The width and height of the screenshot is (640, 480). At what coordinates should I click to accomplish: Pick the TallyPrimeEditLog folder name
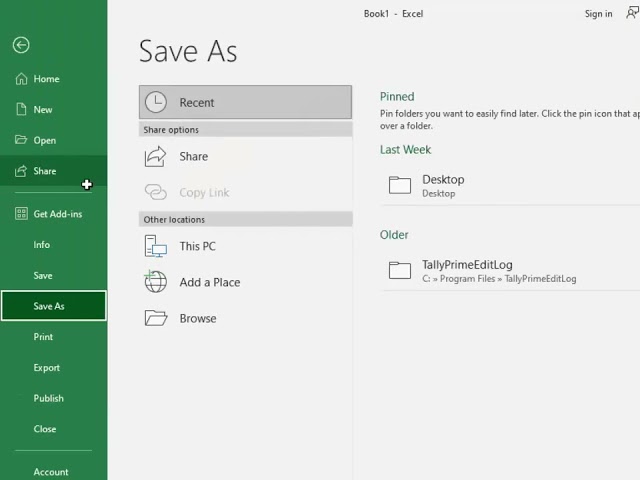coord(467,264)
